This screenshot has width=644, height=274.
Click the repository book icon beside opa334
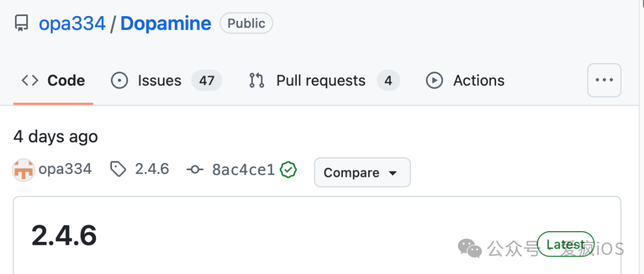click(x=21, y=24)
